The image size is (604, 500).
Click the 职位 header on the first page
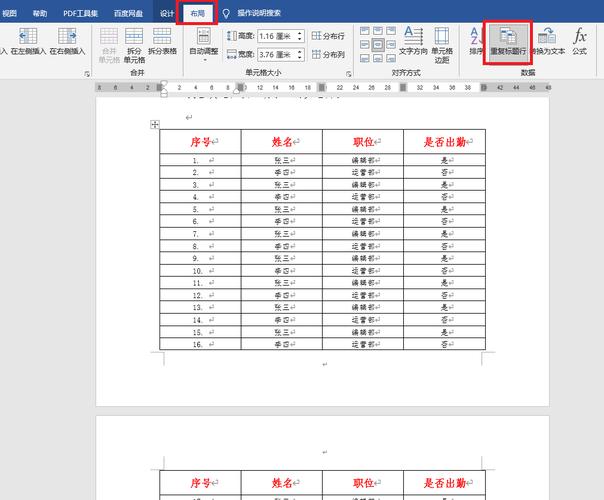[x=363, y=142]
